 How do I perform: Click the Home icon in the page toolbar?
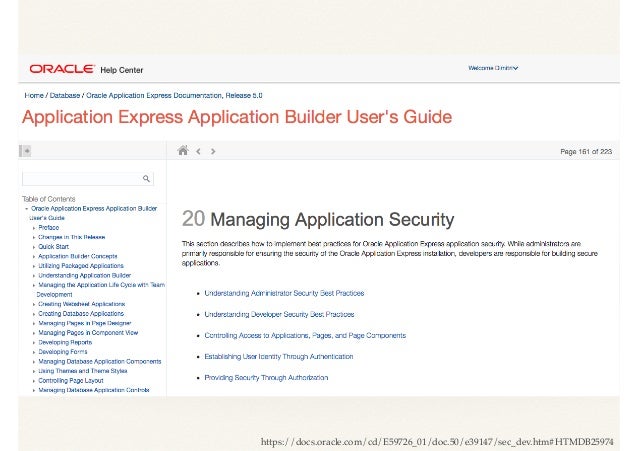[182, 151]
